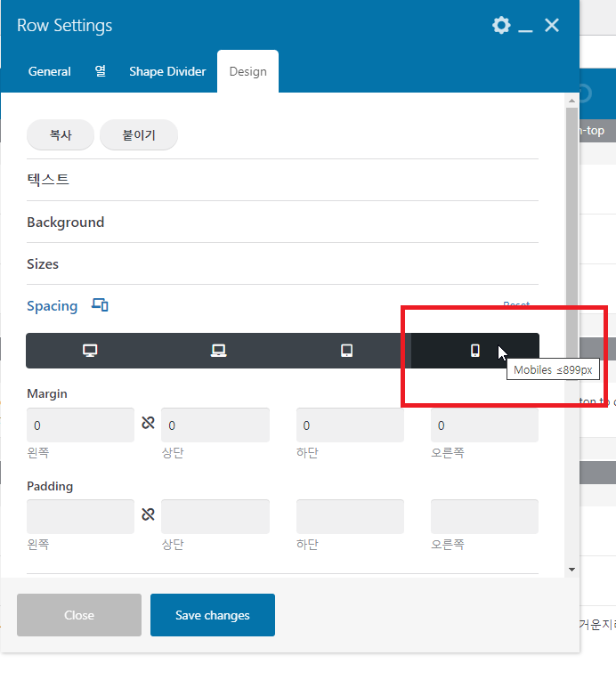Select the Design tab

pyautogui.click(x=247, y=71)
